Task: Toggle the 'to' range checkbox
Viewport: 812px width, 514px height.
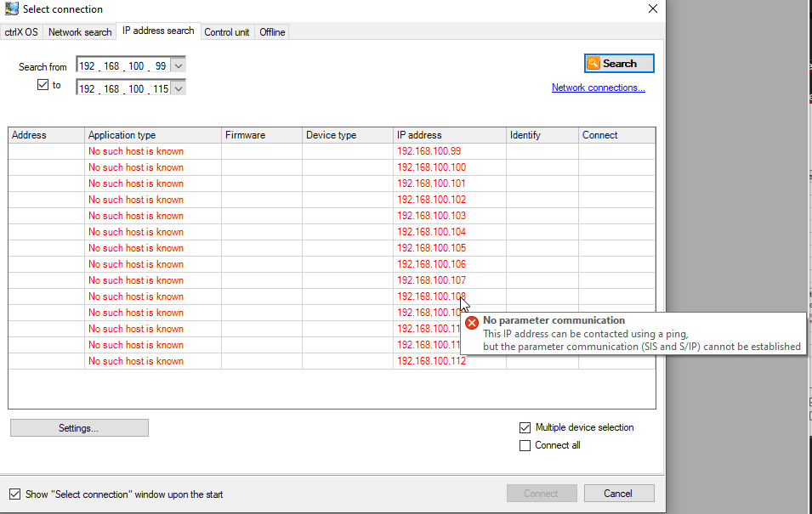Action: 43,85
